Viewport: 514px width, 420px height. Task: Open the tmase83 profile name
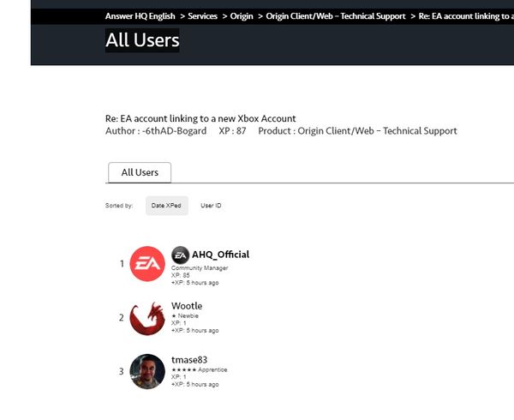click(x=189, y=360)
